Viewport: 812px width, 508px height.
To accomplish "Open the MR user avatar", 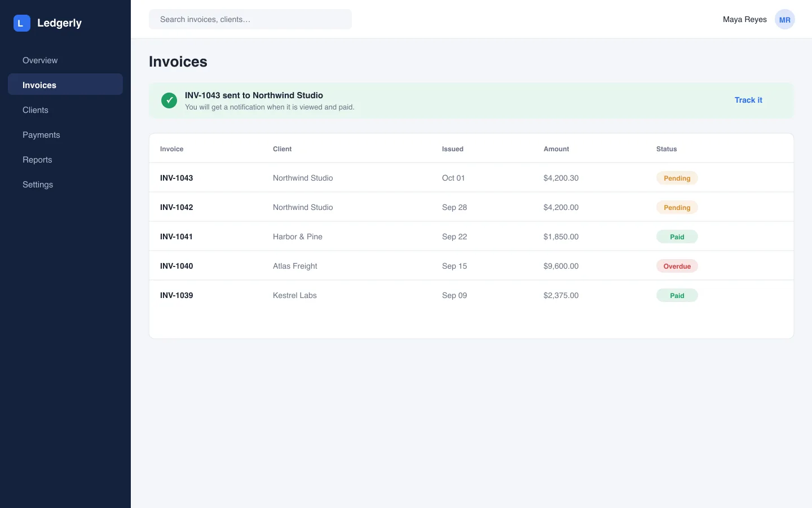I will (x=784, y=20).
